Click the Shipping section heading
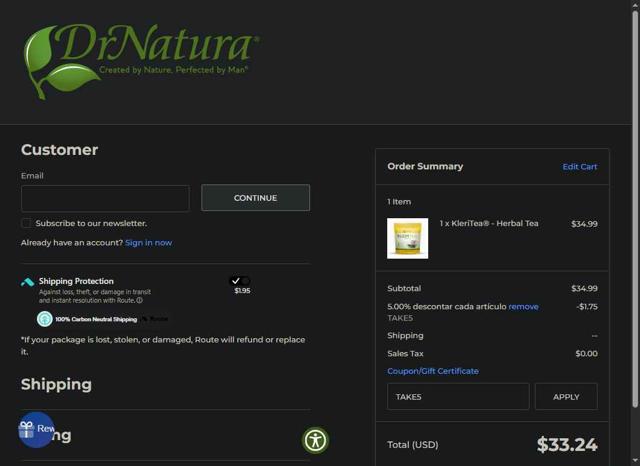The image size is (640, 466). tap(56, 384)
